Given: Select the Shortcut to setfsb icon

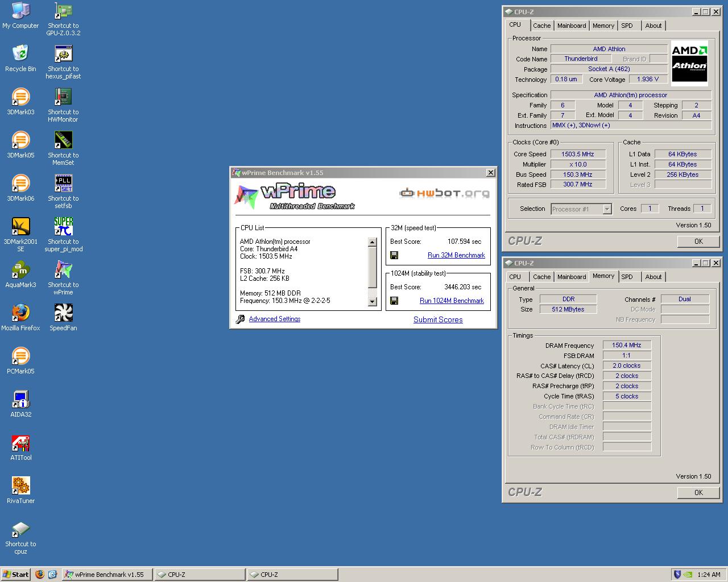Looking at the screenshot, I should coord(63,192).
